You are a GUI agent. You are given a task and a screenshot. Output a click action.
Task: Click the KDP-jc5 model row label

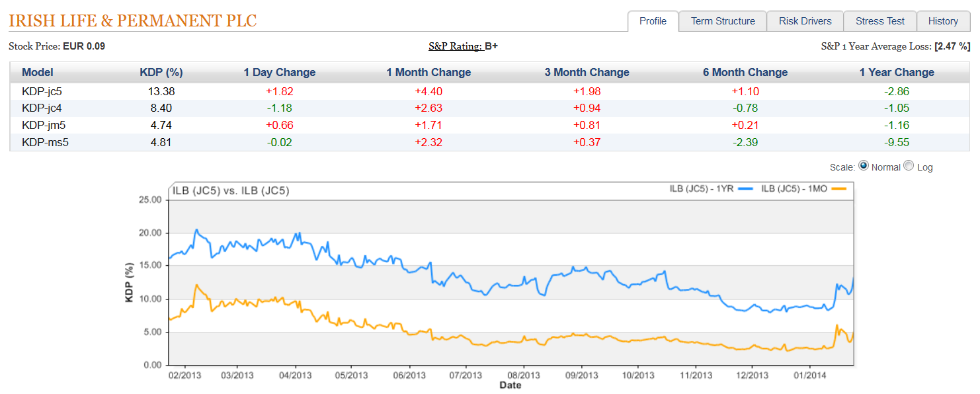(x=42, y=91)
